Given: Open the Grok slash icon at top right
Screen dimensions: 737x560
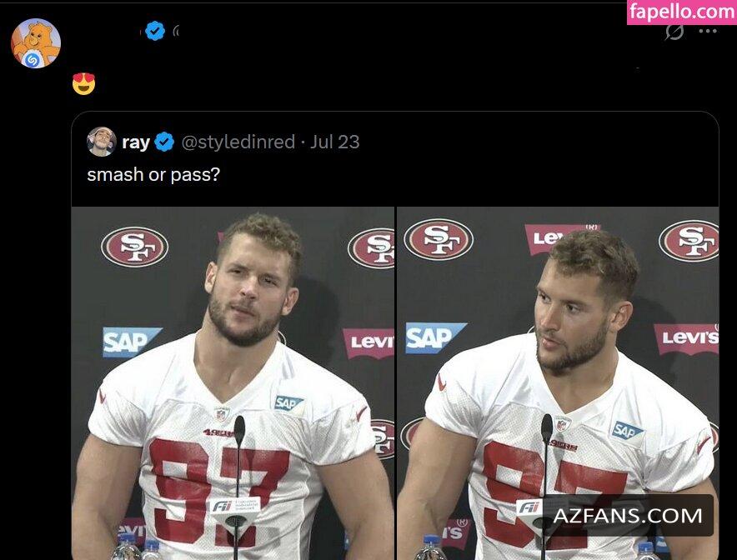Looking at the screenshot, I should pyautogui.click(x=674, y=32).
